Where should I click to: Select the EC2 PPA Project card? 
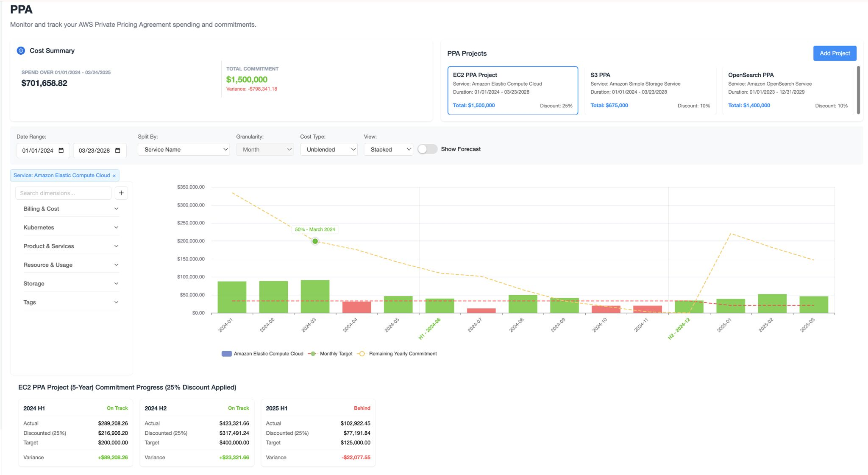(513, 90)
